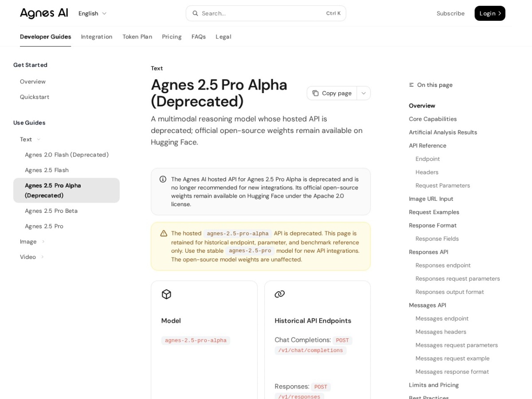Jump to Core Capabilities section
Viewport: 532px width, 399px height.
(x=433, y=119)
